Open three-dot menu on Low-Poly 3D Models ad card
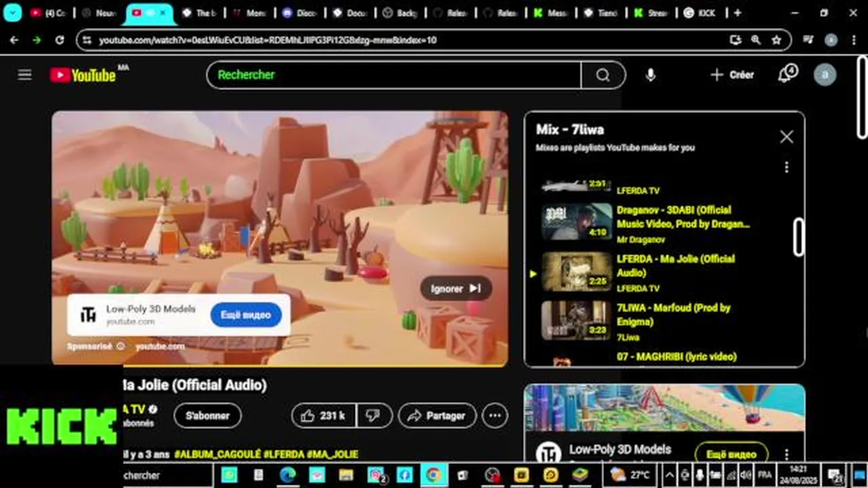 pos(787,454)
